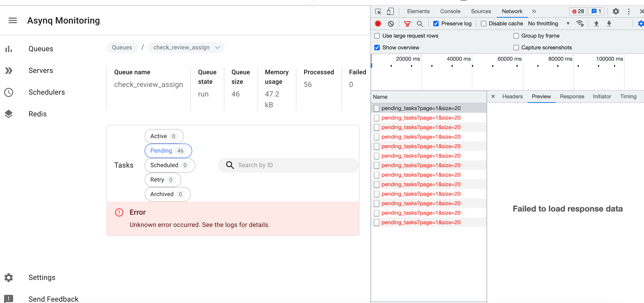This screenshot has height=303, width=644.
Task: Stop recording network log
Action: coord(378,24)
